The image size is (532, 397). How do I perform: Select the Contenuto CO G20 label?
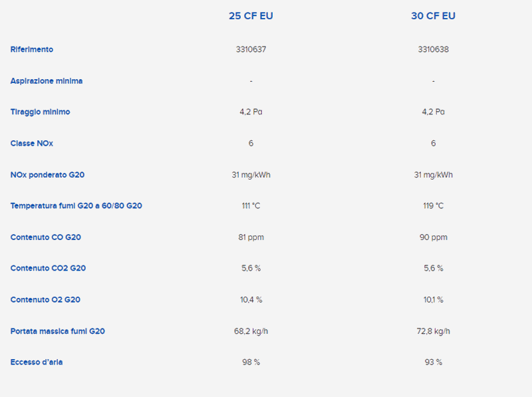pos(46,237)
